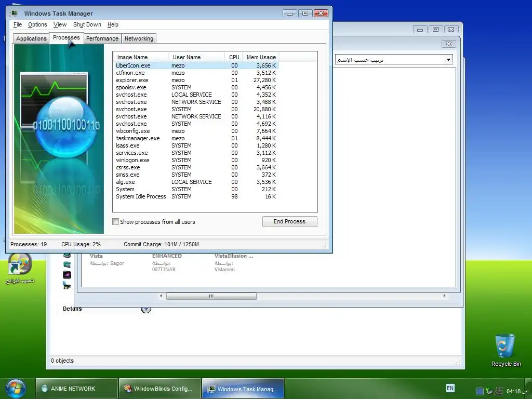Select svchost.exe row using 4,692 K

coord(196,124)
